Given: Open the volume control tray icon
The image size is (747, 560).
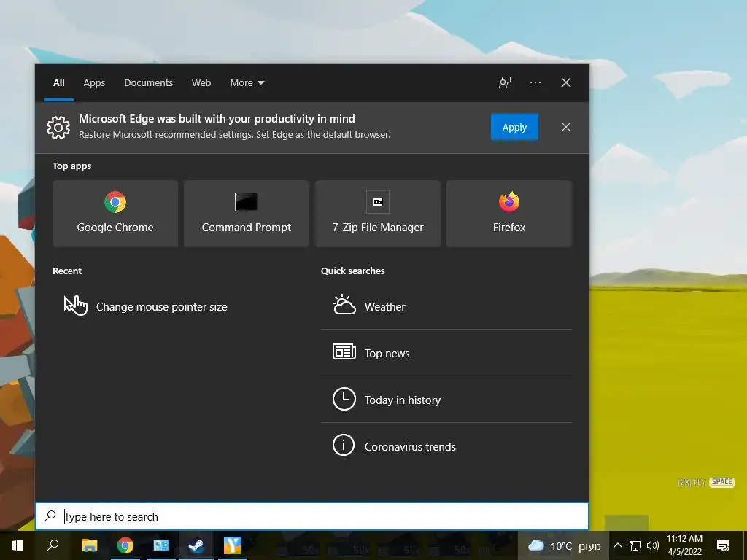Looking at the screenshot, I should click(x=653, y=545).
